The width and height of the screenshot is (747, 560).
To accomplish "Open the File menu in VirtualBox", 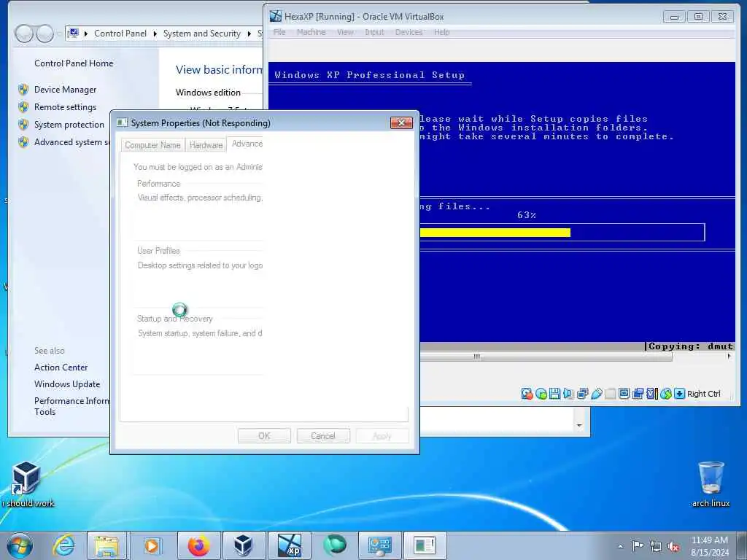I will tap(279, 32).
